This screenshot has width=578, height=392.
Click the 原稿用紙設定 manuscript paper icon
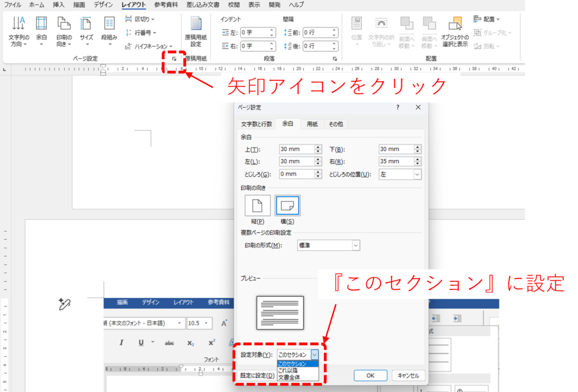coord(196,24)
